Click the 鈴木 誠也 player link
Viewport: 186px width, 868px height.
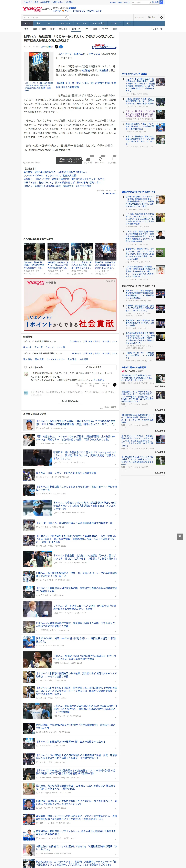[x=28, y=359]
